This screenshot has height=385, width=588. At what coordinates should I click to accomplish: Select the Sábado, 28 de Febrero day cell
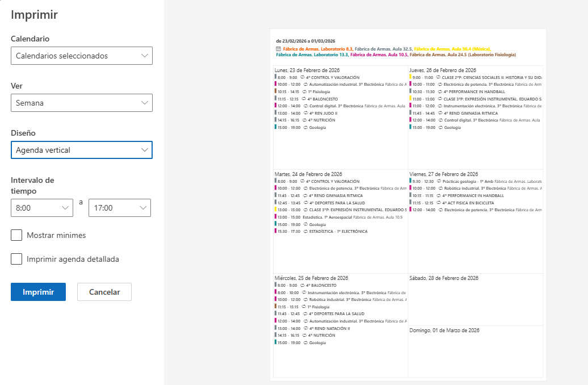coord(475,299)
